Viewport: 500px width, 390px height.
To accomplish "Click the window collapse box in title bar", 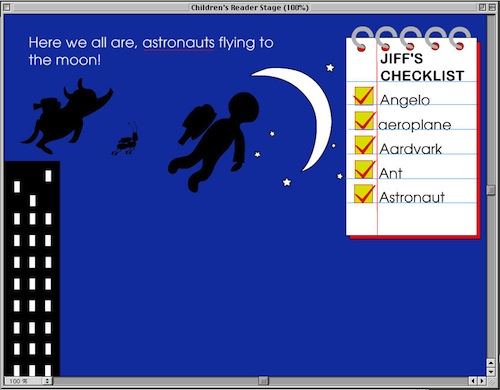I will (x=492, y=7).
